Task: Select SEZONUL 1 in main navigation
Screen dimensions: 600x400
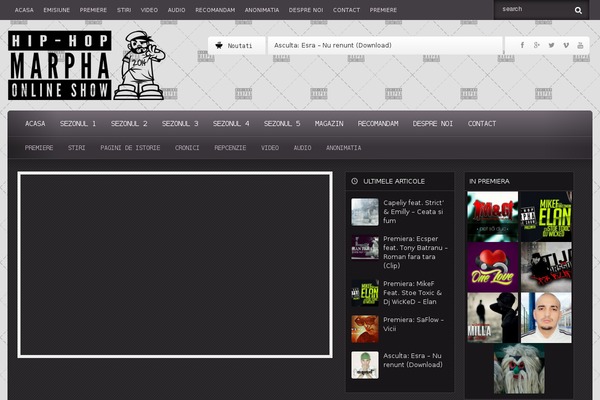Action: 78,124
